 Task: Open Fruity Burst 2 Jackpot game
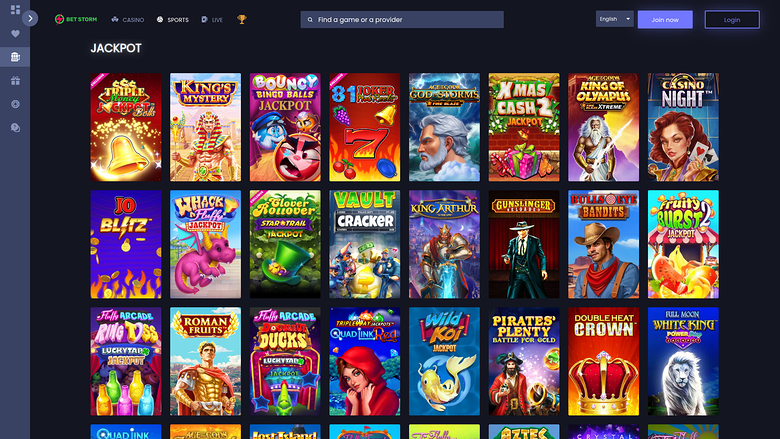coord(683,244)
